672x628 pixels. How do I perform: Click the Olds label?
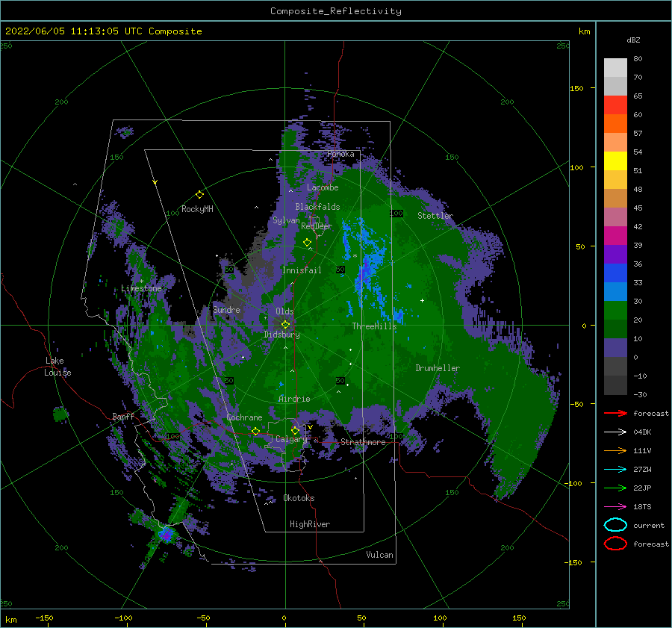coord(284,311)
